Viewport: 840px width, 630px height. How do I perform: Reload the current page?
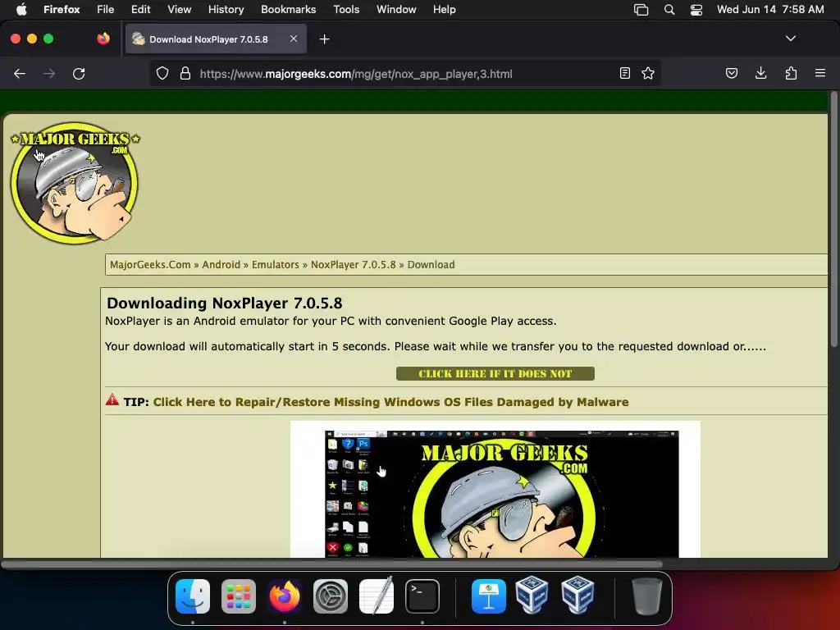coord(79,73)
